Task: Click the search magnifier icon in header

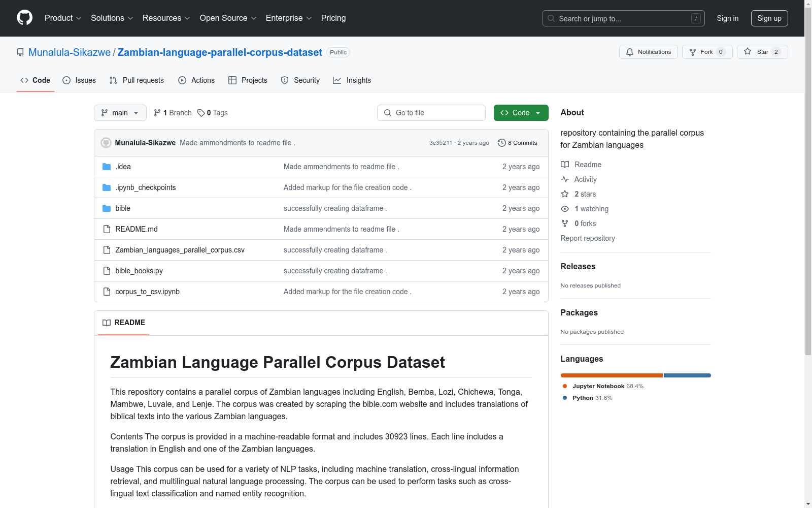Action: [551, 18]
